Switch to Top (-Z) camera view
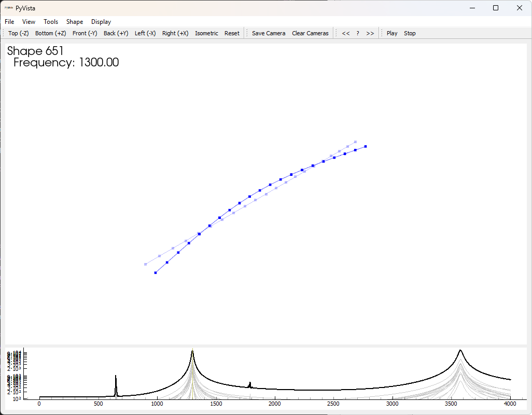 (19, 33)
